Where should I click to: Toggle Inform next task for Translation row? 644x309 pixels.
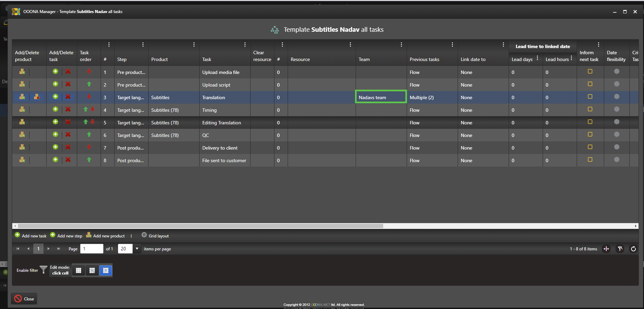[590, 97]
